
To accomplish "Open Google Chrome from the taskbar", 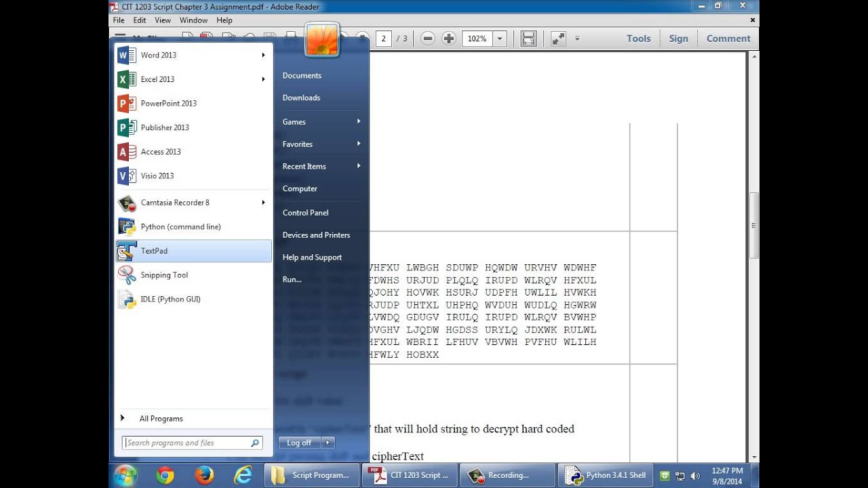I will point(165,475).
